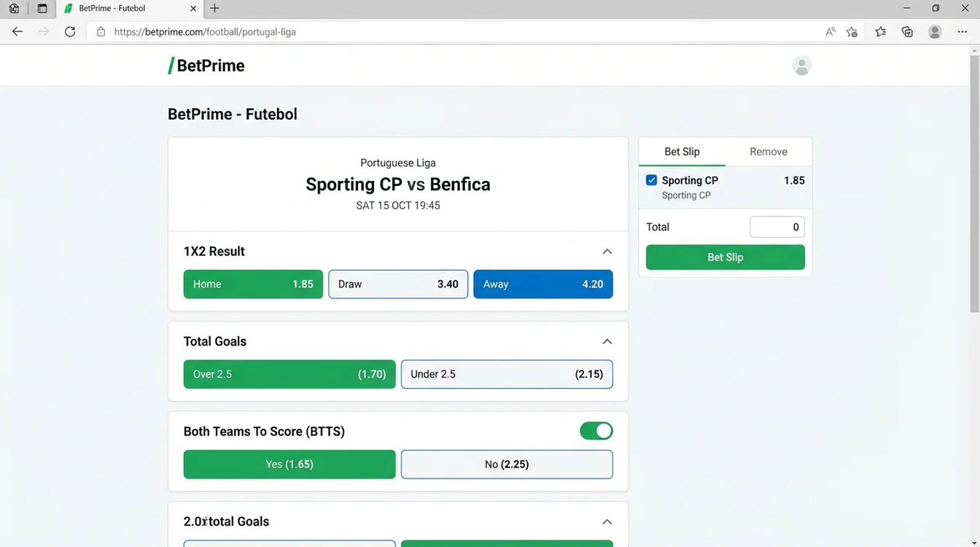
Task: Select the Bet Slip tab
Action: [682, 152]
